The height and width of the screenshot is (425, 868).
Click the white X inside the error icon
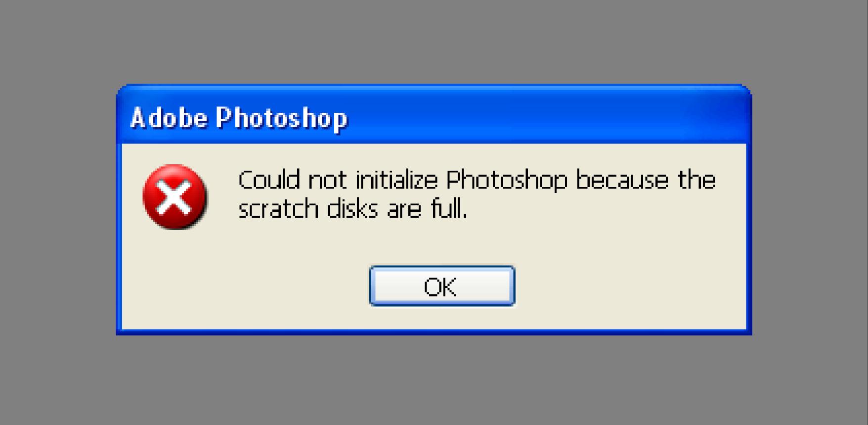tap(174, 197)
